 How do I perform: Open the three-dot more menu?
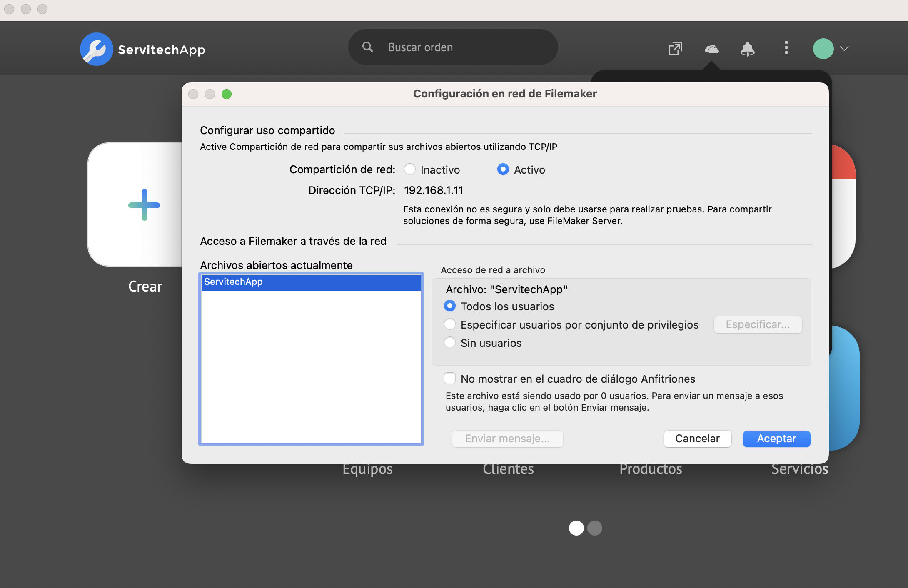(786, 47)
